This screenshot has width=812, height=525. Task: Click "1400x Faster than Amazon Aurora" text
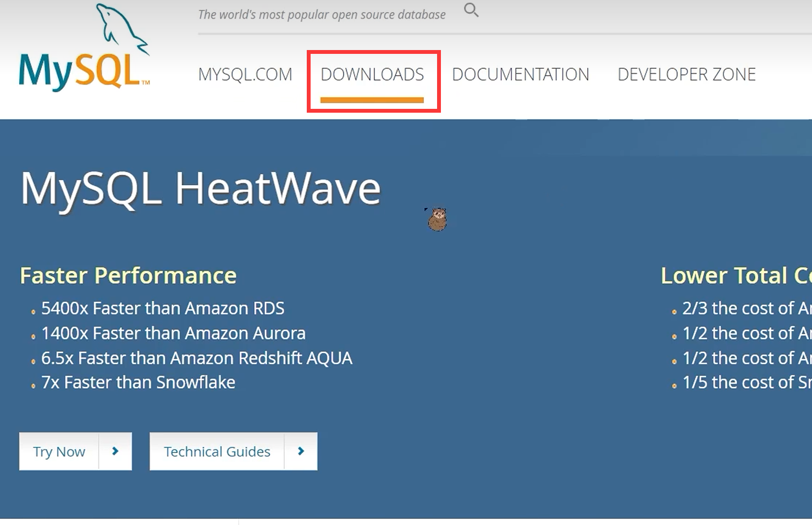(173, 333)
